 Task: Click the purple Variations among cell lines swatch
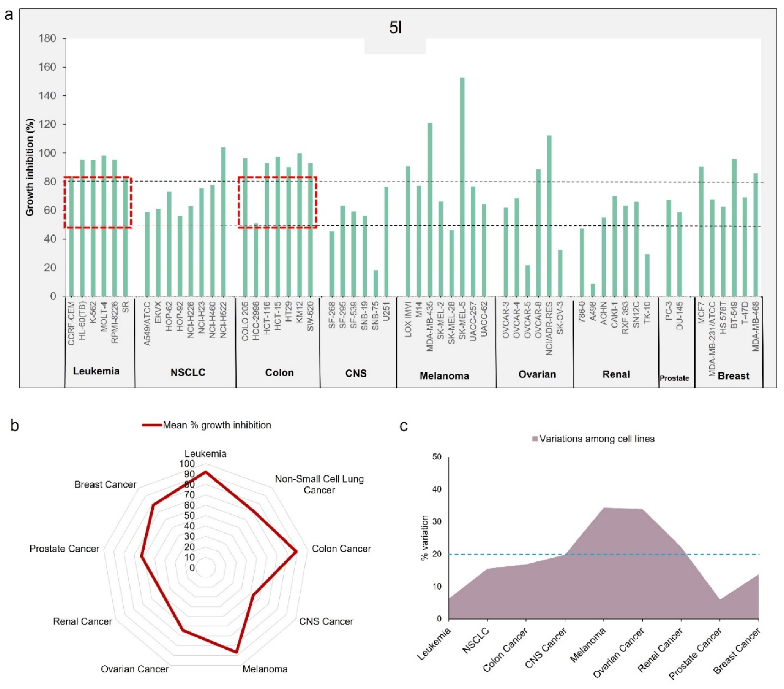(x=535, y=439)
